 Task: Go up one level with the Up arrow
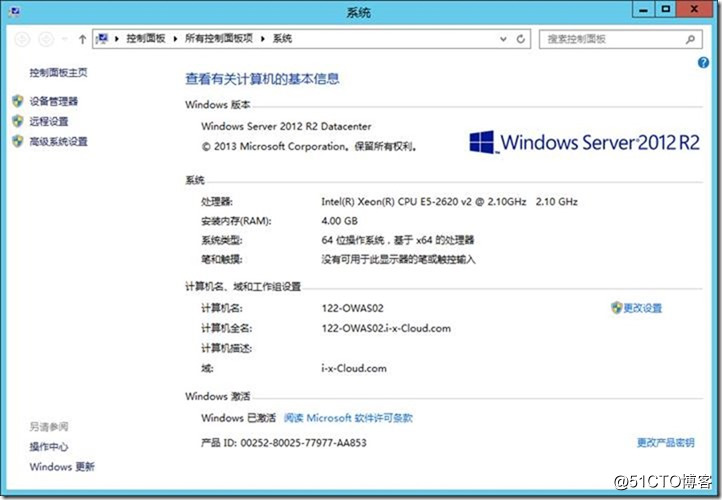pos(82,39)
